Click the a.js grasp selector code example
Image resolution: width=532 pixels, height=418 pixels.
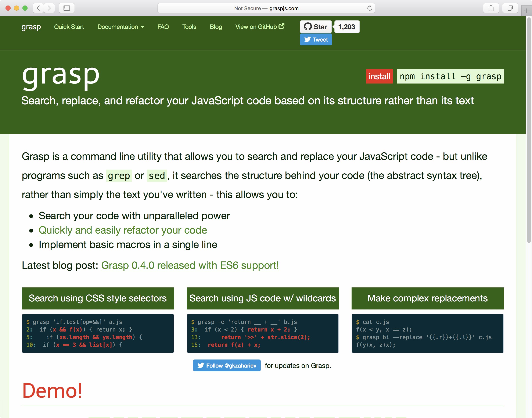(98, 333)
